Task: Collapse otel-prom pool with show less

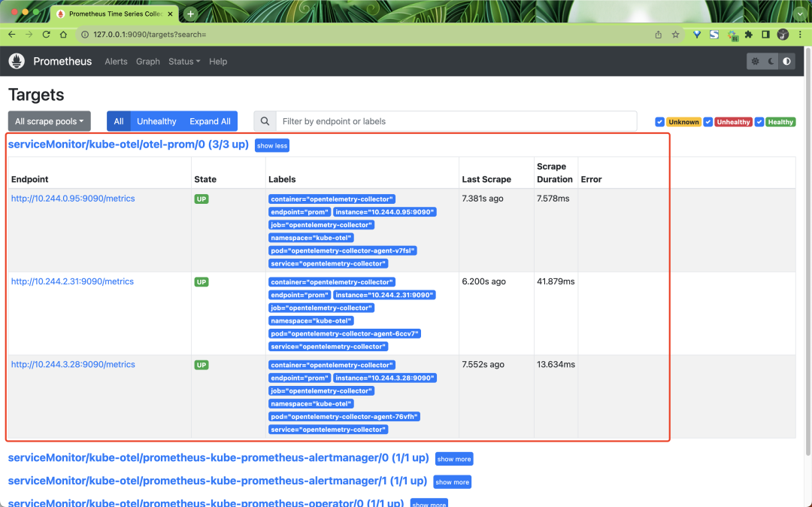Action: click(x=272, y=145)
